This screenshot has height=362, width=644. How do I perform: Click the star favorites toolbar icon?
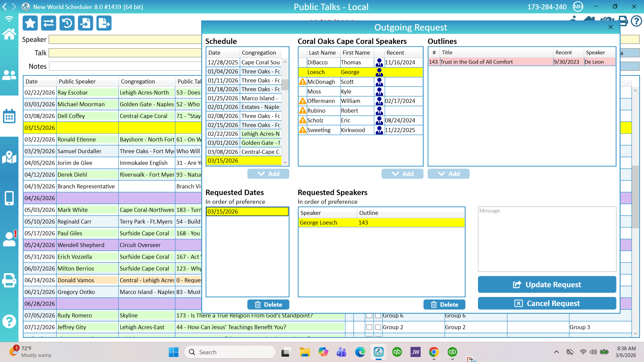[x=30, y=23]
